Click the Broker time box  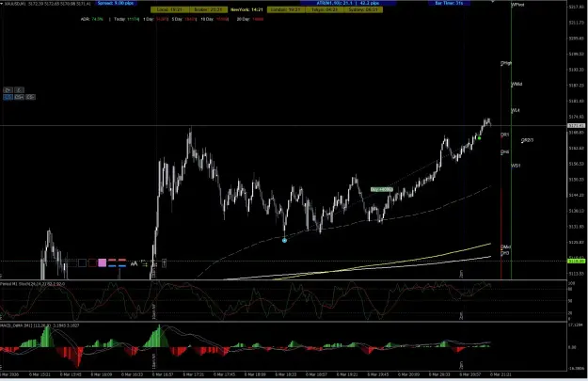(x=208, y=9)
